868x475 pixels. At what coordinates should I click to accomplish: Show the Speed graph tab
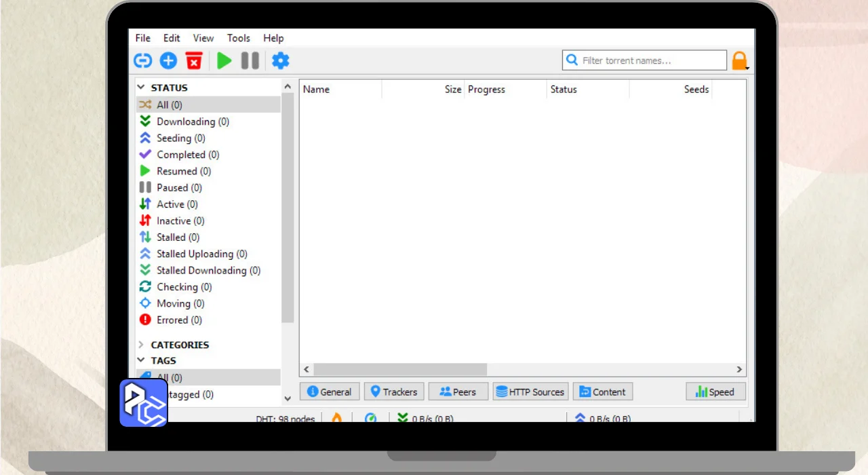click(x=715, y=392)
